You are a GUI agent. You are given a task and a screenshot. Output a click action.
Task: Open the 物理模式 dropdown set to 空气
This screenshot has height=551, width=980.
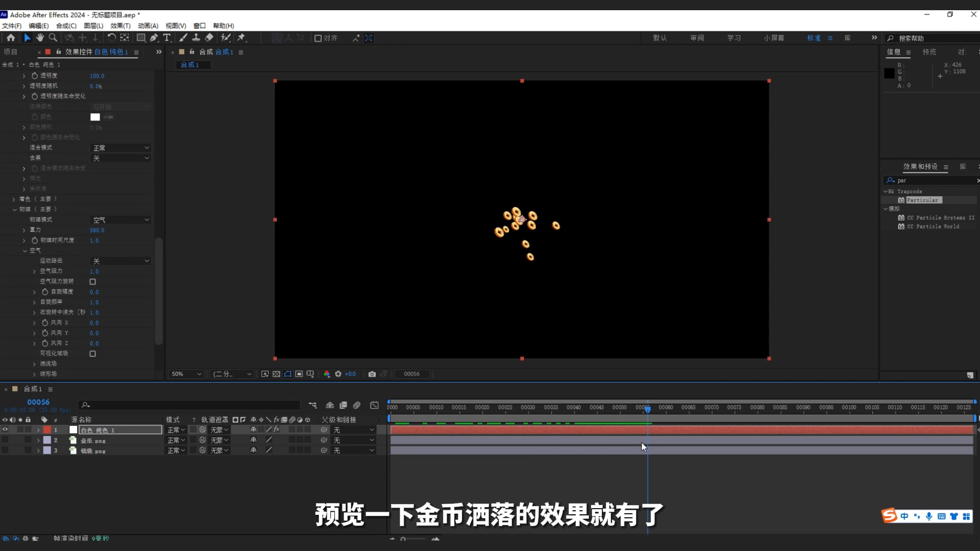(120, 219)
